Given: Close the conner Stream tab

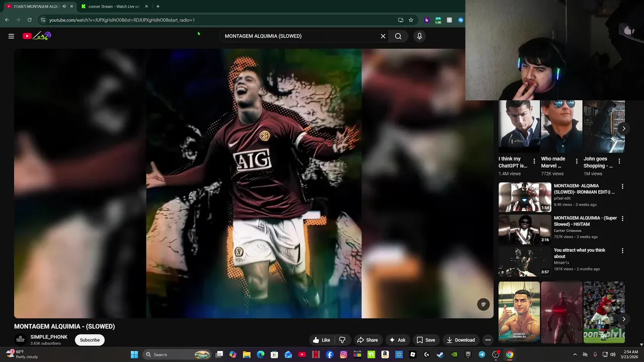Looking at the screenshot, I should tap(146, 7).
